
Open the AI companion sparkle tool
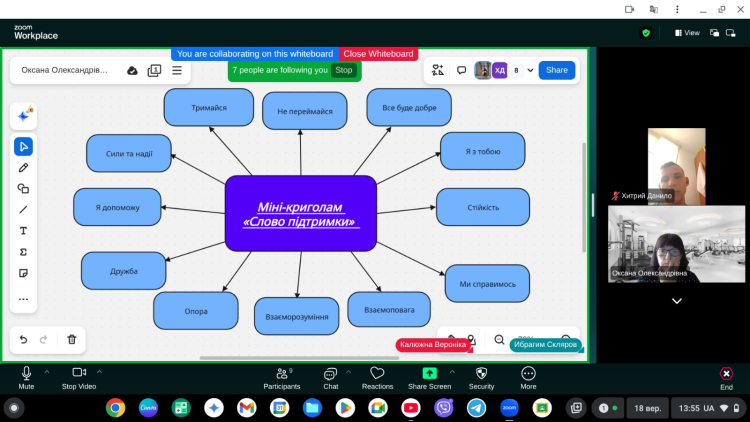(24, 117)
